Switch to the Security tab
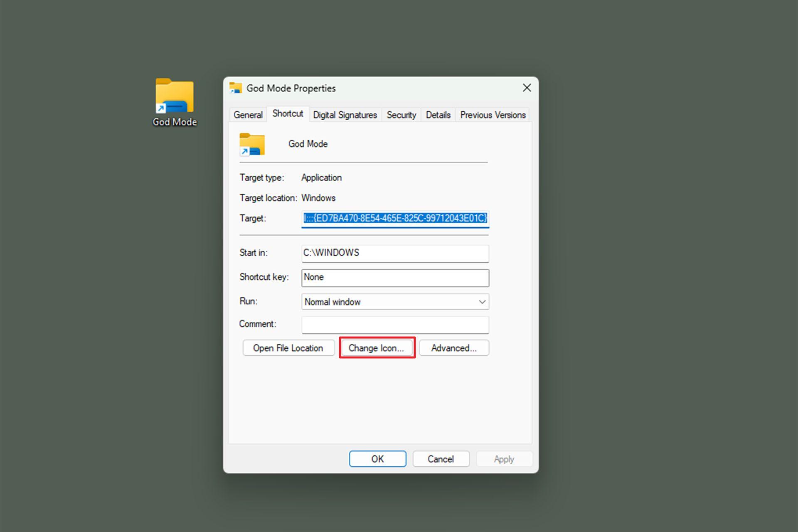 click(401, 115)
